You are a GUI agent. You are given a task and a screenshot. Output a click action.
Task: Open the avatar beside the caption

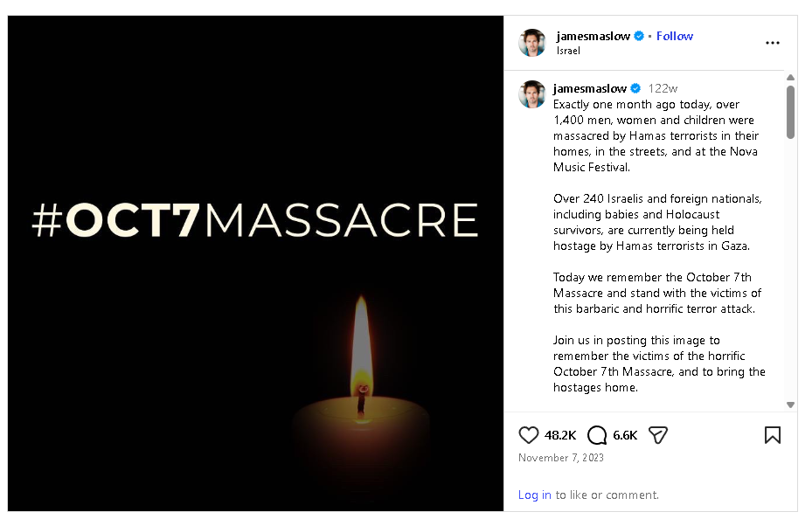tap(532, 94)
